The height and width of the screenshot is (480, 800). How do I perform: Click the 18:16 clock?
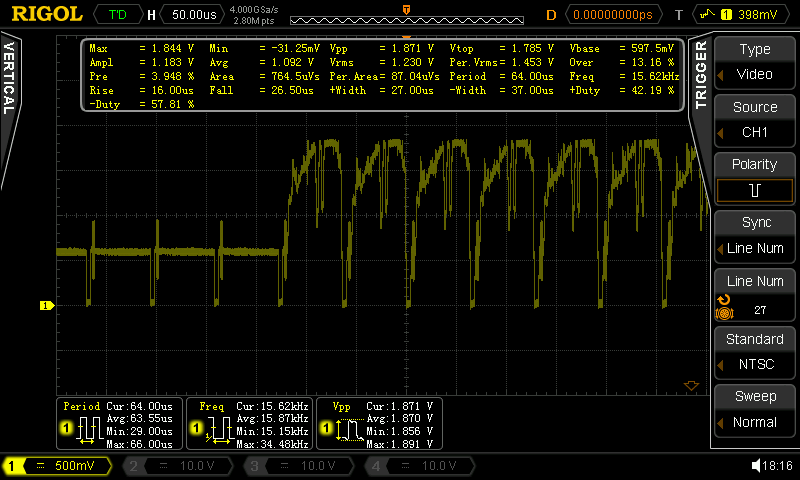pos(778,466)
